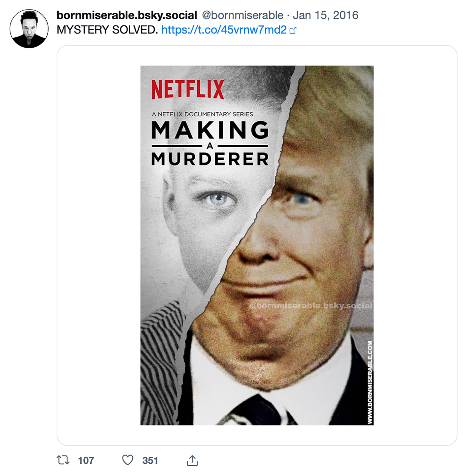The width and height of the screenshot is (468, 476).
Task: Open the Jan 15, 2016 timestamp
Action: [x=325, y=15]
